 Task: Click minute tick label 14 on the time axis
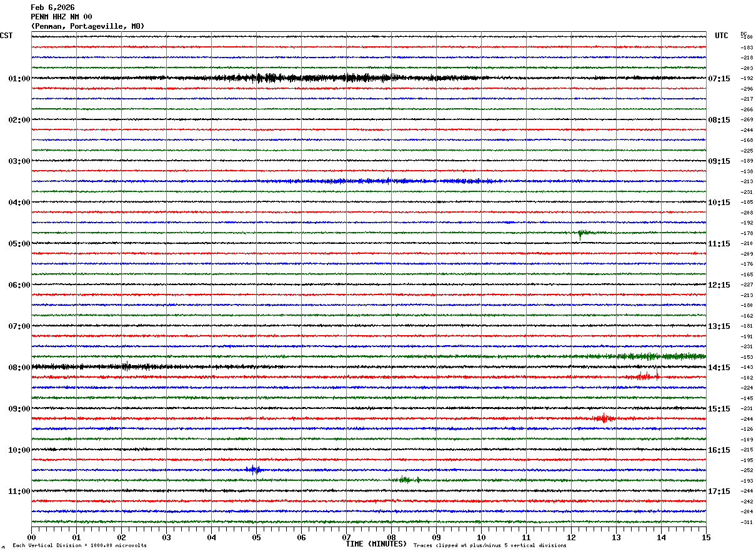click(661, 537)
